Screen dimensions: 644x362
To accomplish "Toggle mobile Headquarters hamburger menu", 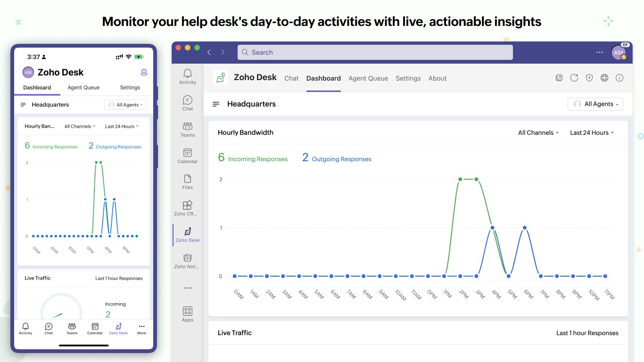I will [x=23, y=105].
